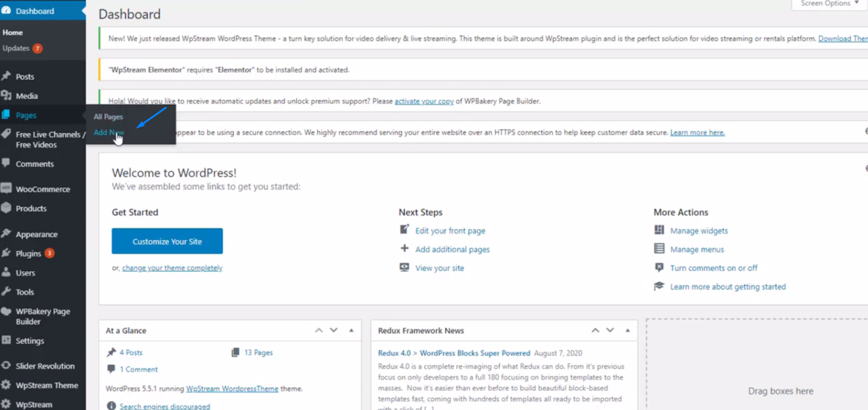Open the Appearance menu
The height and width of the screenshot is (410, 868).
[36, 234]
